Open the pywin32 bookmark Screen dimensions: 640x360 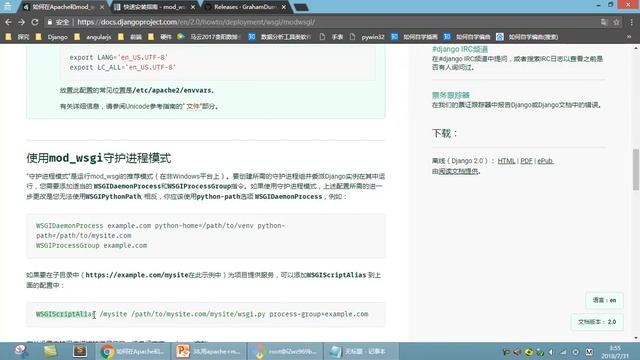367,37
